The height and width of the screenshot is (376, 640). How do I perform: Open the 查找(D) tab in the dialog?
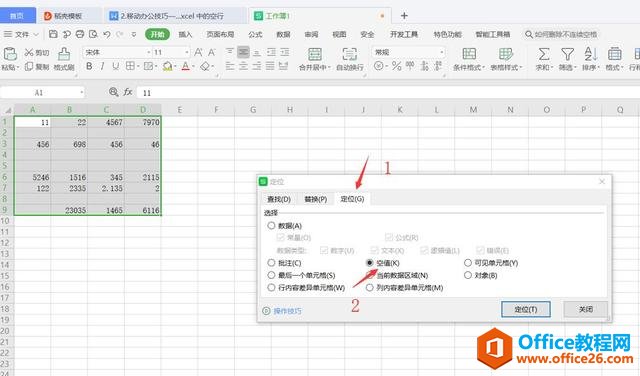click(x=279, y=199)
